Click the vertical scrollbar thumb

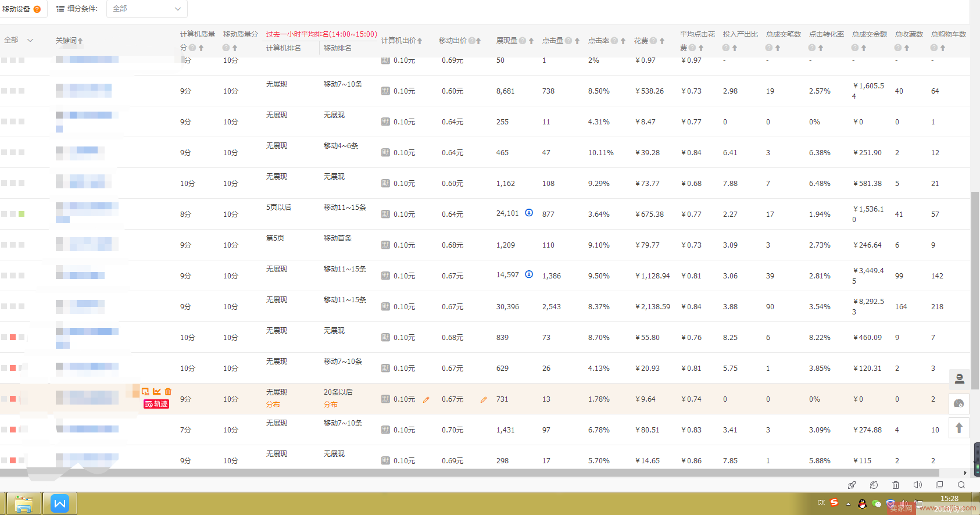point(975,291)
